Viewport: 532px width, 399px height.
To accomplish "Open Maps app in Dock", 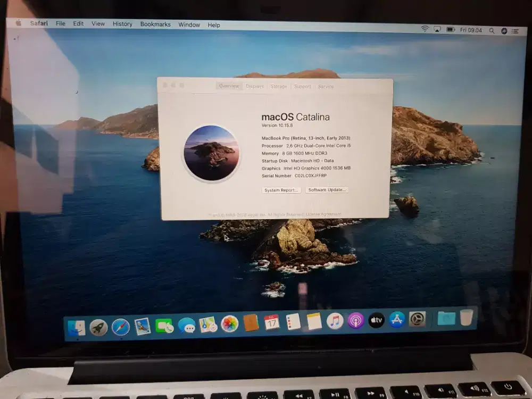I will click(208, 325).
